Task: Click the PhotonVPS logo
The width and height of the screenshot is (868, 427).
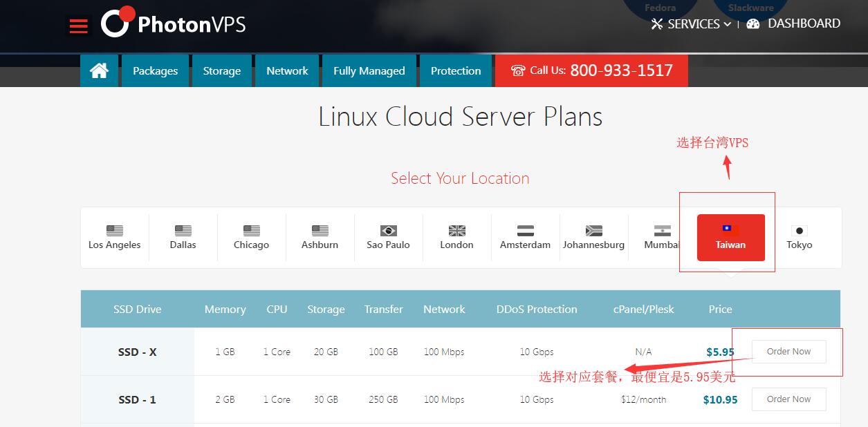Action: click(174, 23)
